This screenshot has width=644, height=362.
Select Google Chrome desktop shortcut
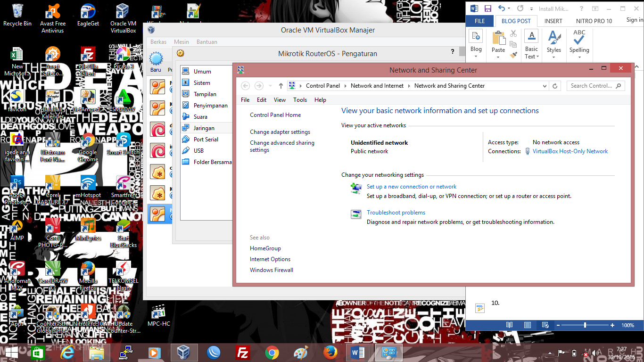[88, 148]
